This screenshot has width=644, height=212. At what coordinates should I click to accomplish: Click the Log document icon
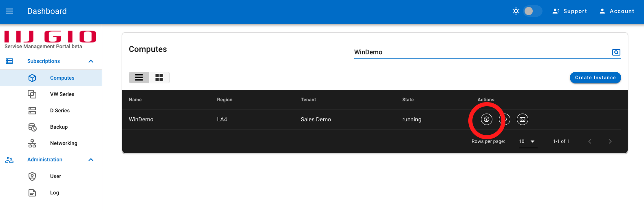32,193
